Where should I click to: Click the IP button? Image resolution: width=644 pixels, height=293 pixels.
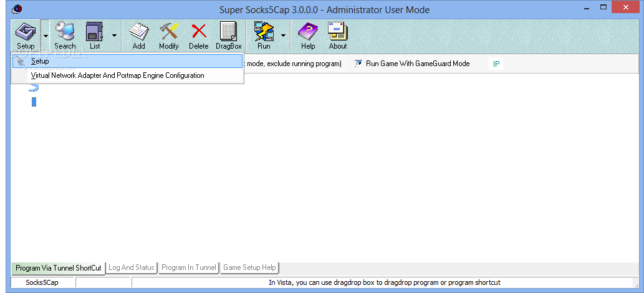496,64
